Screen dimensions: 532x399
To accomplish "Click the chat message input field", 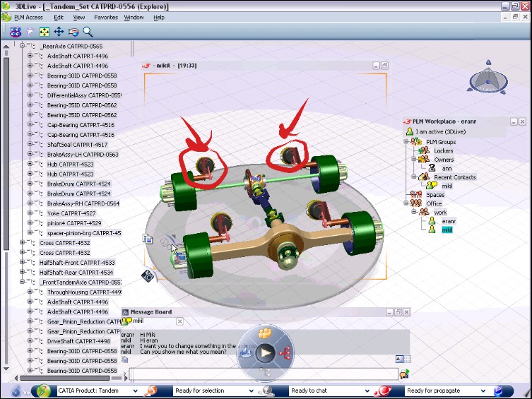I will pyautogui.click(x=264, y=374).
